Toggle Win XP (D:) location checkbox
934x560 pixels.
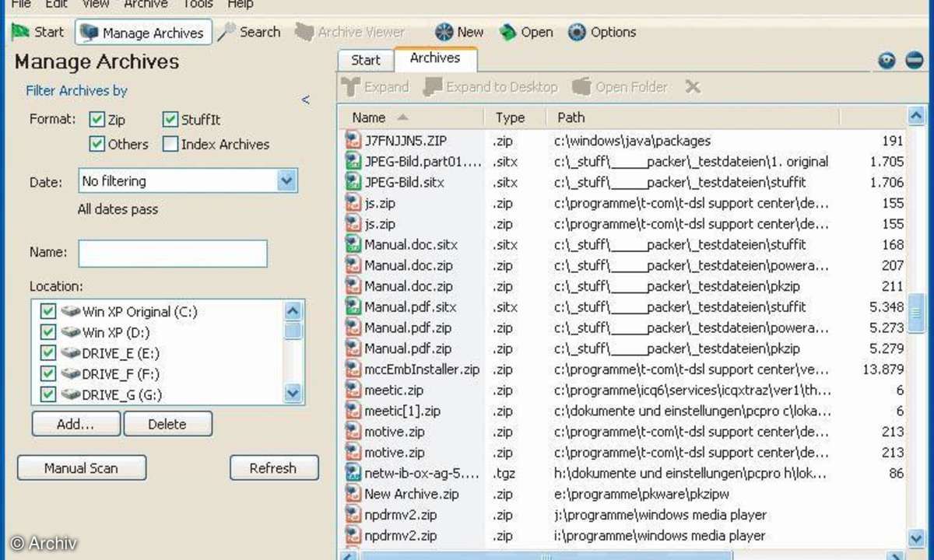coord(47,332)
